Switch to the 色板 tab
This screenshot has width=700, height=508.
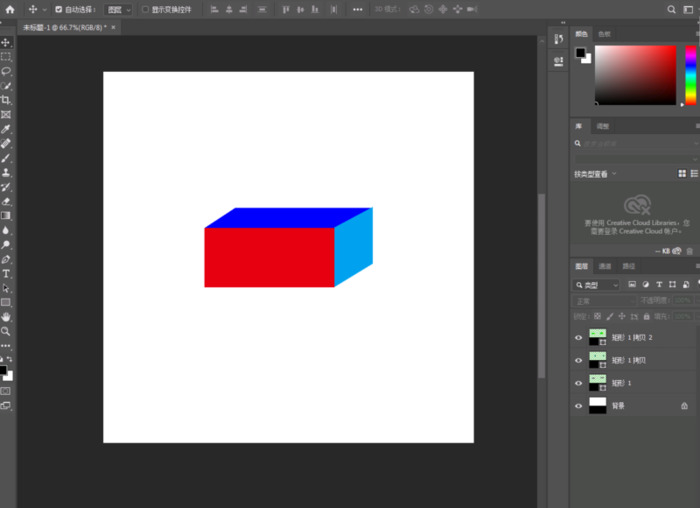(x=604, y=34)
